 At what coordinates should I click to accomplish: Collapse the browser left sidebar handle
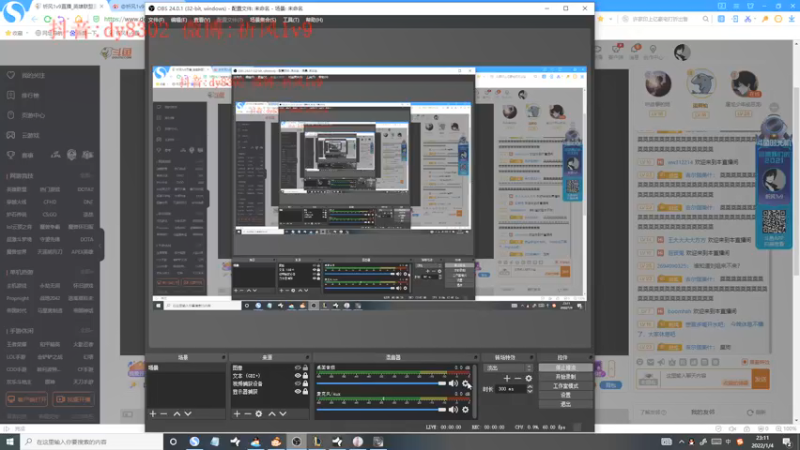click(102, 246)
